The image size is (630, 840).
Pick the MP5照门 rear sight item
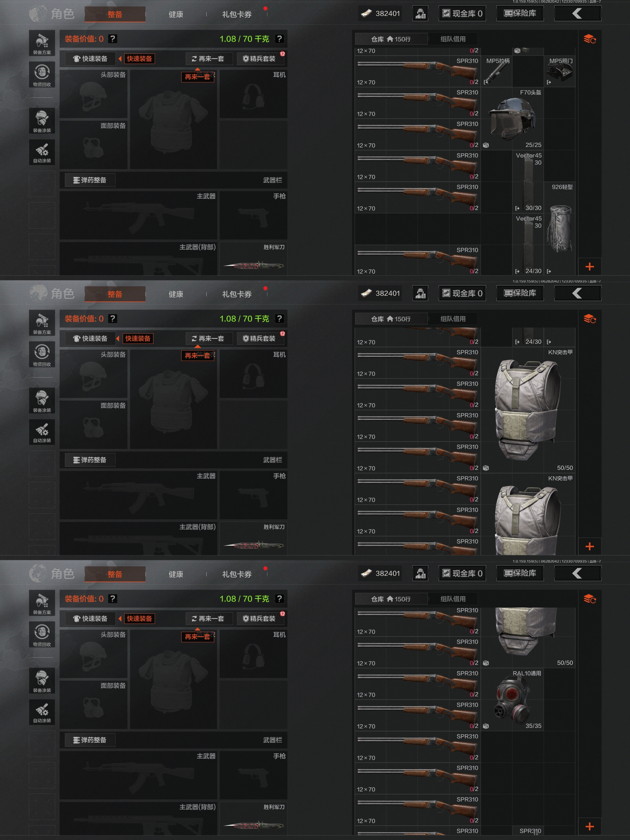[x=559, y=71]
